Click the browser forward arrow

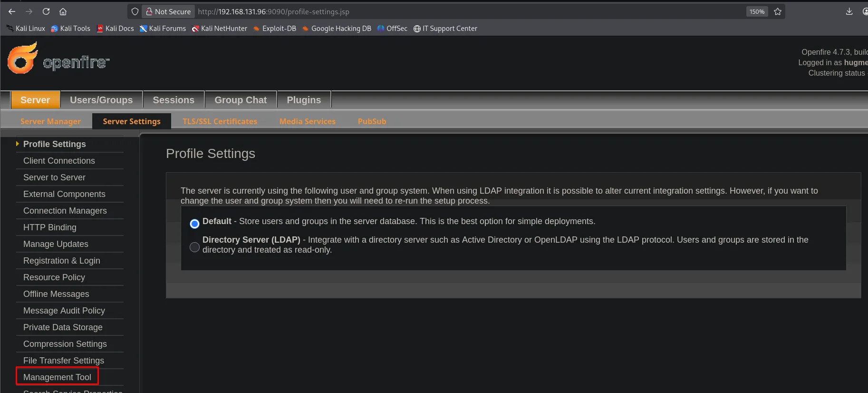(29, 11)
